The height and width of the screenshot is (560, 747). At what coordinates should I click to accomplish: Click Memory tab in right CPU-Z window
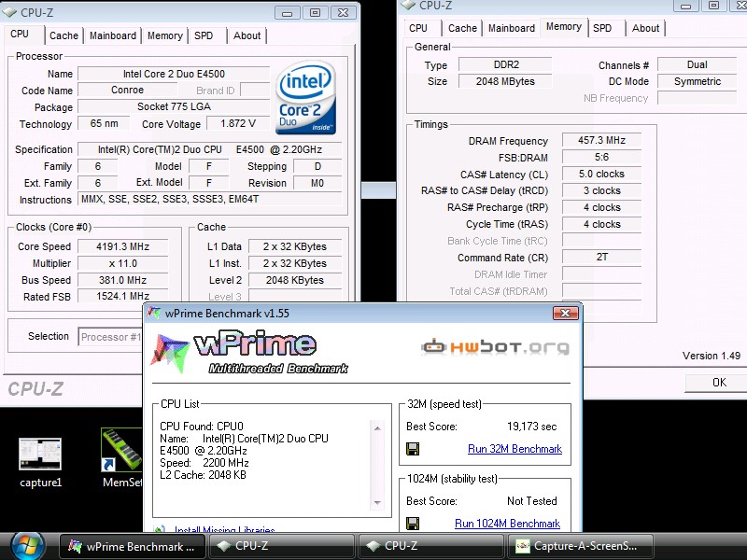pos(564,27)
